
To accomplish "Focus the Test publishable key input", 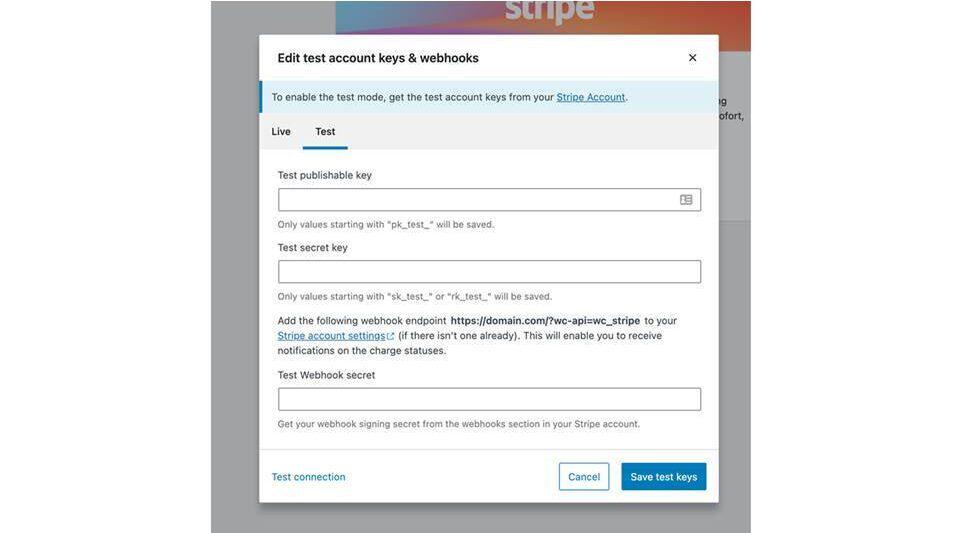I will click(476, 200).
